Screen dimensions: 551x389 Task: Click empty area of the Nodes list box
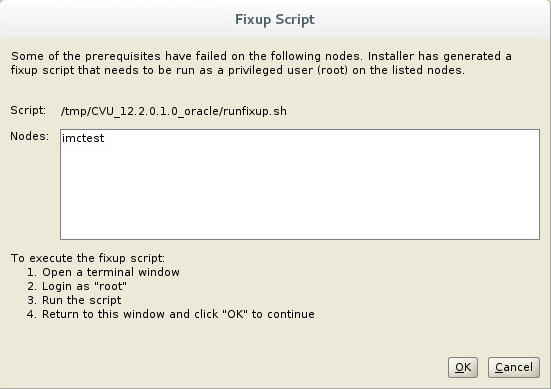coord(300,193)
